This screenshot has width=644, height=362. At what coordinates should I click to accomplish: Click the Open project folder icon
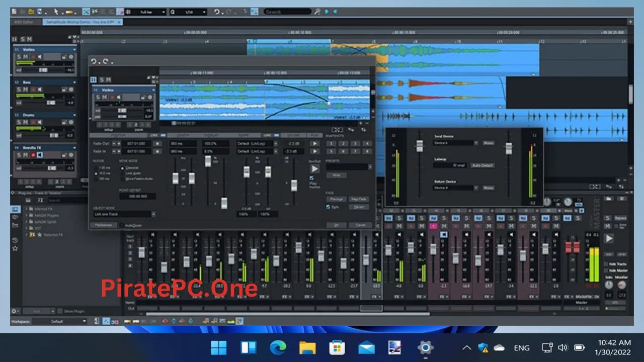(x=31, y=12)
